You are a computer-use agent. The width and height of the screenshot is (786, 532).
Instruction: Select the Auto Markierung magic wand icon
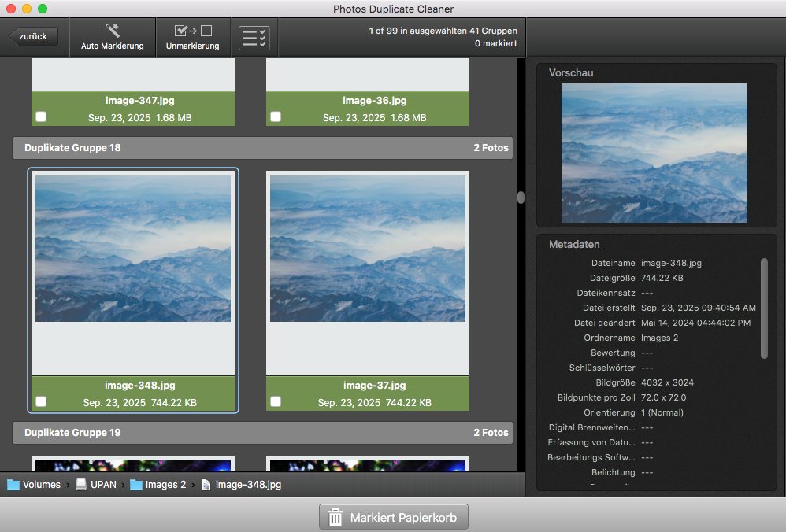[x=112, y=28]
